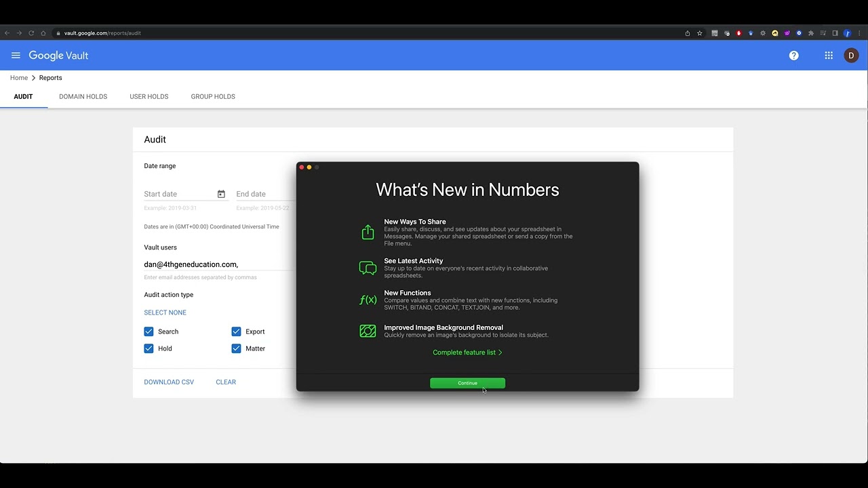Image resolution: width=868 pixels, height=488 pixels.
Task: Open the Google apps grid
Action: click(829, 56)
